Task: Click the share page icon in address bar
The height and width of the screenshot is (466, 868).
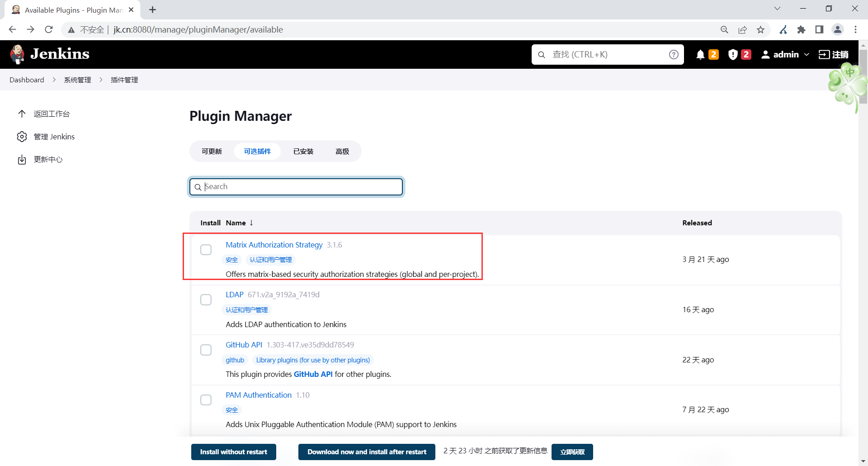Action: (x=742, y=29)
